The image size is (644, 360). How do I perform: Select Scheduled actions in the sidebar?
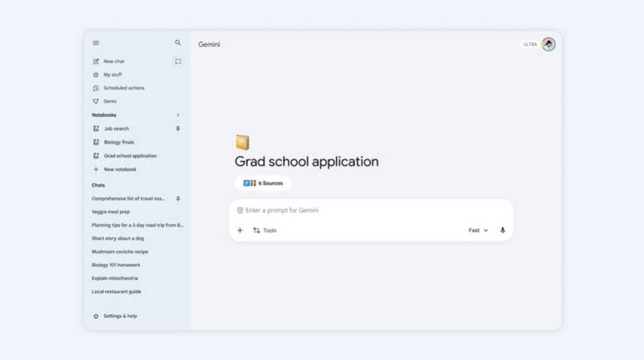point(123,88)
